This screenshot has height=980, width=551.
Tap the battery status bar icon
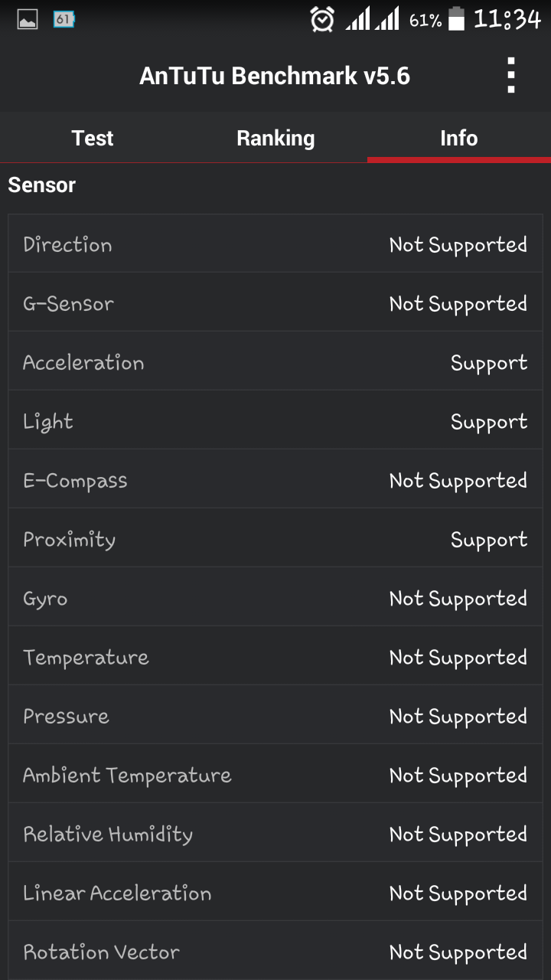coord(457,19)
